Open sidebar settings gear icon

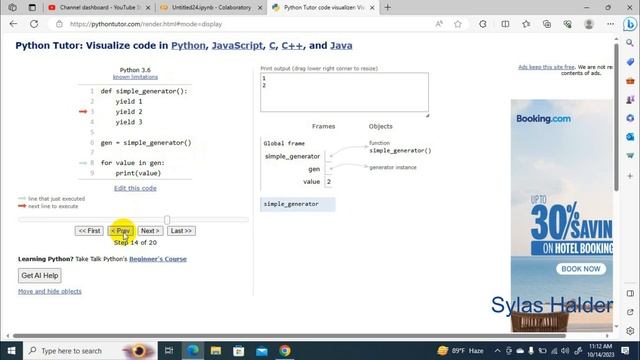pyautogui.click(x=630, y=331)
